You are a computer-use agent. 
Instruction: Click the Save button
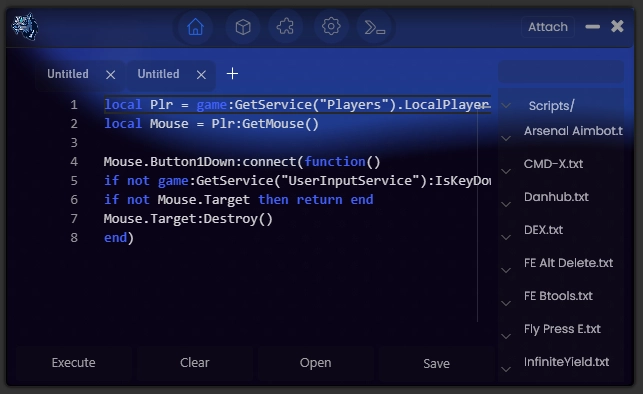[436, 363]
